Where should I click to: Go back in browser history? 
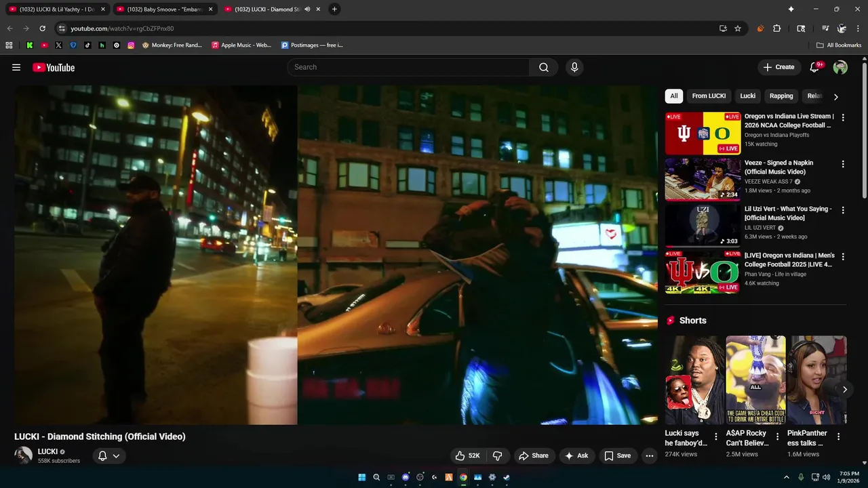[x=9, y=28]
